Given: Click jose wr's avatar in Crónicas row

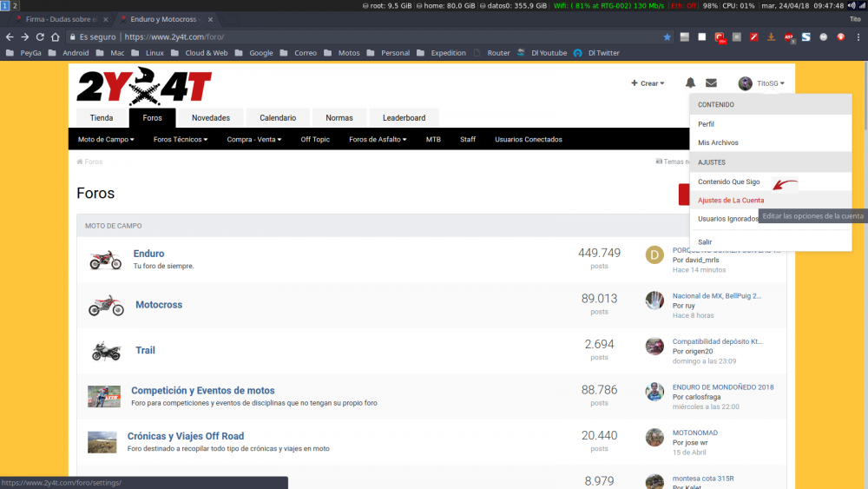Looking at the screenshot, I should pos(654,437).
